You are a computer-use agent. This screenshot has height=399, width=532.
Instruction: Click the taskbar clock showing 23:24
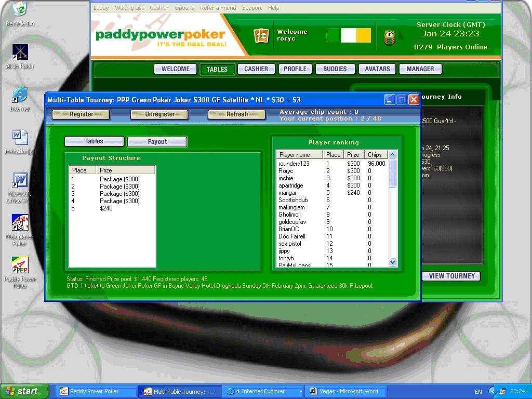[x=517, y=392]
